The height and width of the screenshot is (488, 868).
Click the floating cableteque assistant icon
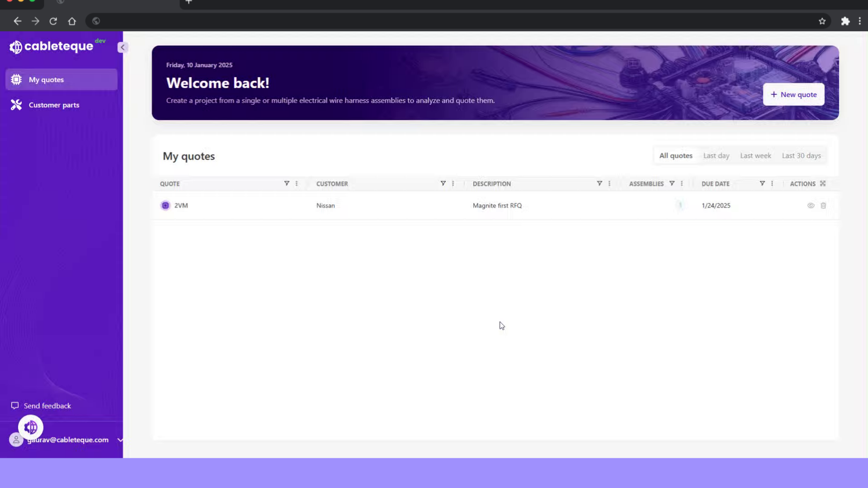coord(31,427)
